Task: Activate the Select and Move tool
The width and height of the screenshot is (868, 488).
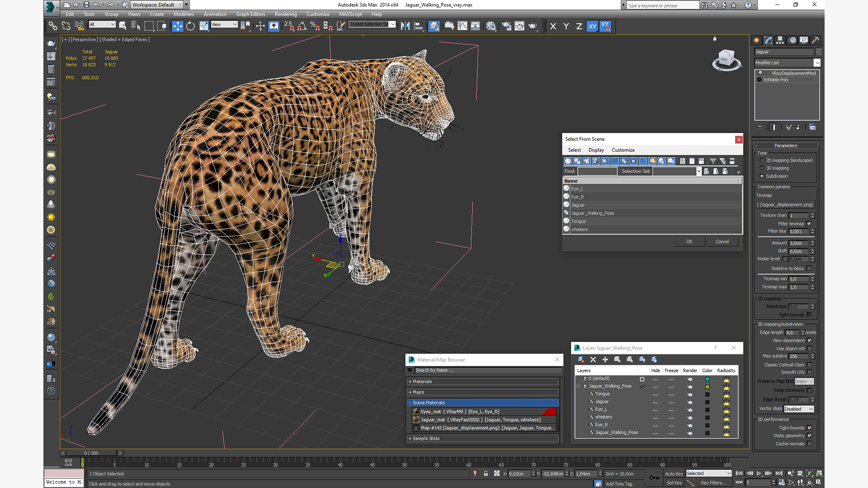Action: pos(178,26)
